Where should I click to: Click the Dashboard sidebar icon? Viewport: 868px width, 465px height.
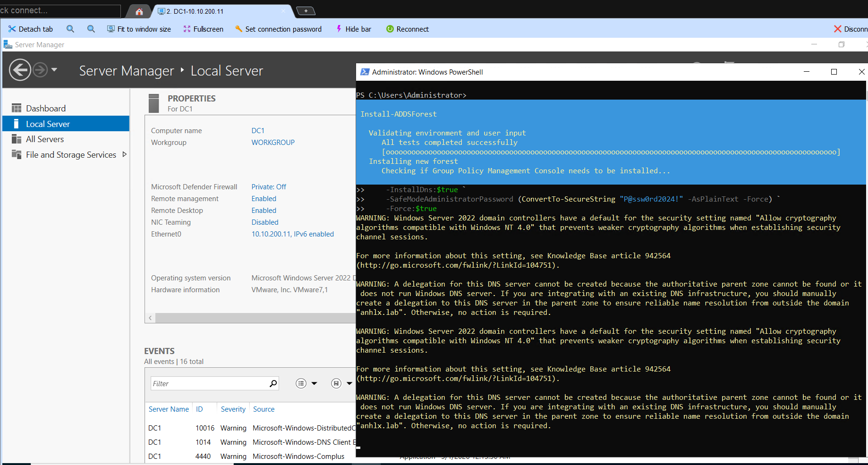(17, 108)
